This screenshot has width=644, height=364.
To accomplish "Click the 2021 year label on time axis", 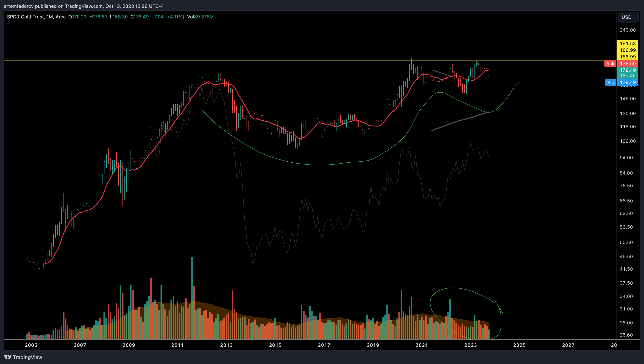I will (x=422, y=345).
